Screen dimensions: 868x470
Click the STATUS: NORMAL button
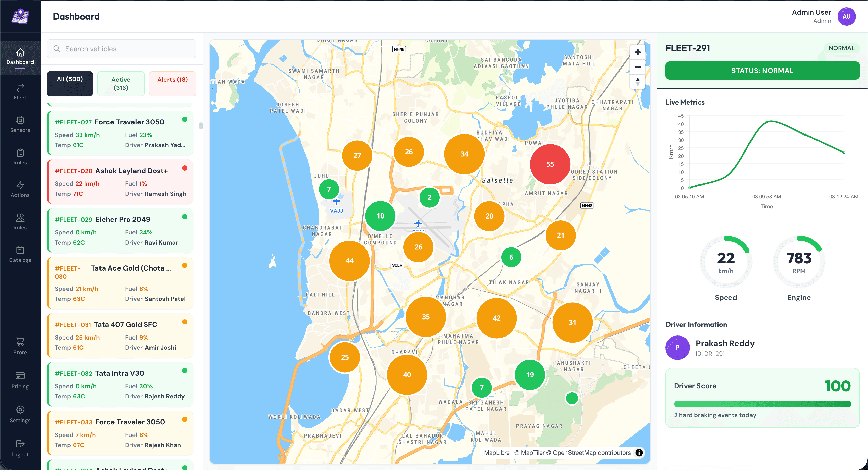[x=762, y=70]
